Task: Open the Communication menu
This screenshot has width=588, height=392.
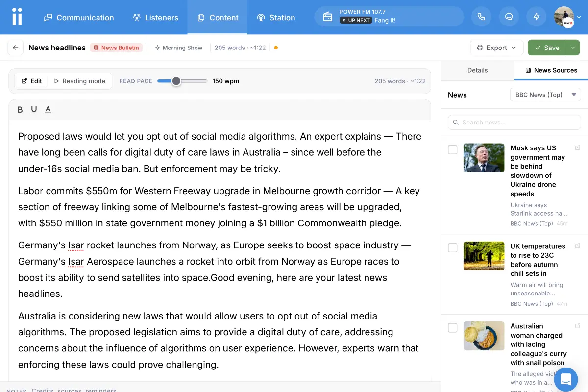Action: click(x=79, y=17)
